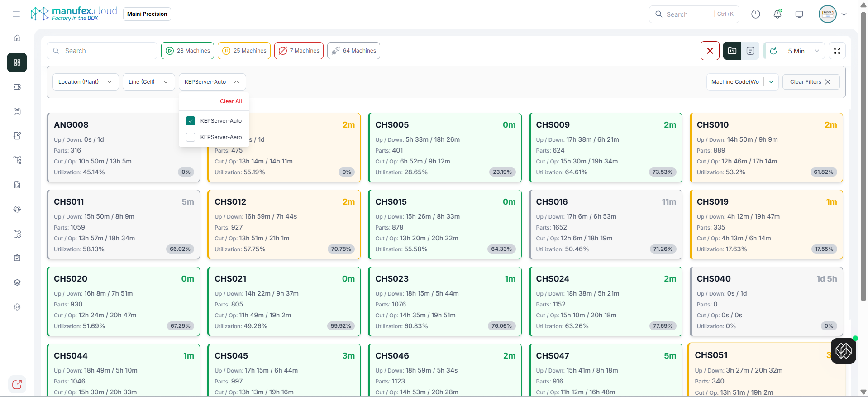Switch to the list view icon
Viewport: 868px width, 397px height.
click(750, 51)
